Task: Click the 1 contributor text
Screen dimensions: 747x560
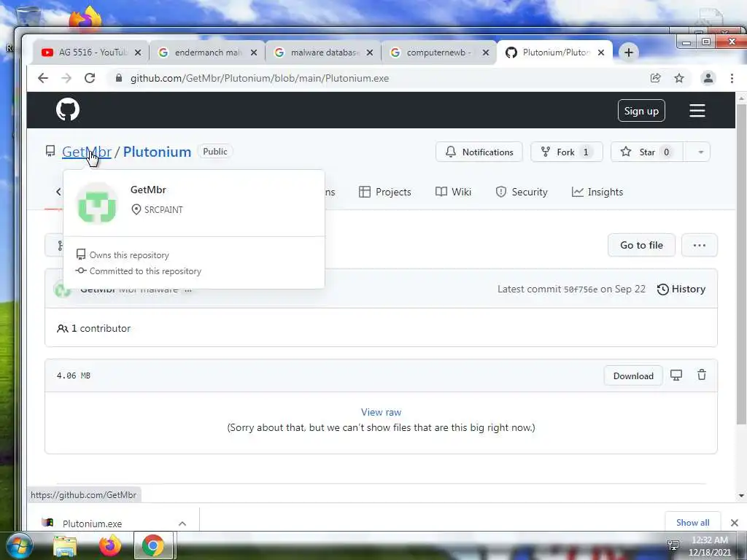Action: coord(94,328)
